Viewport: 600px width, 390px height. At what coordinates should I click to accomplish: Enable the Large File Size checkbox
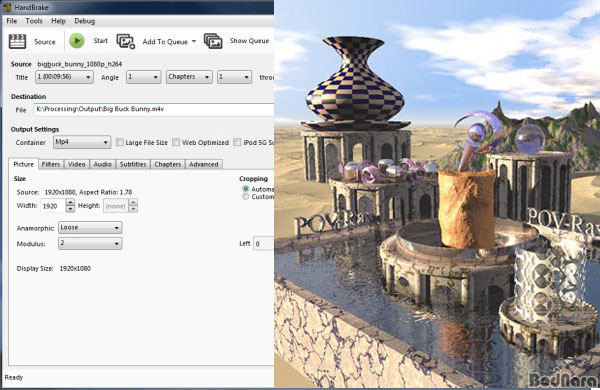click(x=120, y=142)
